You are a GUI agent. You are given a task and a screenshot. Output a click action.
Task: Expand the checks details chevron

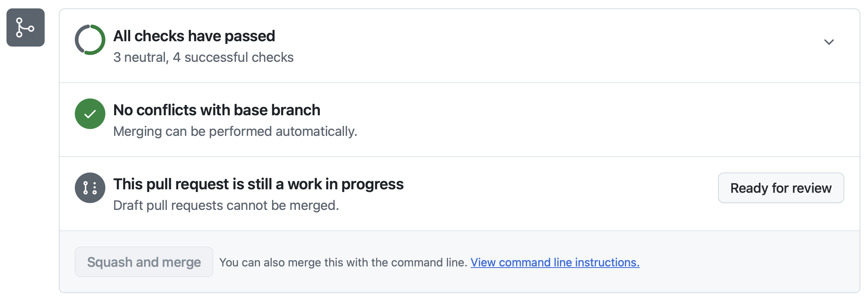pyautogui.click(x=829, y=42)
